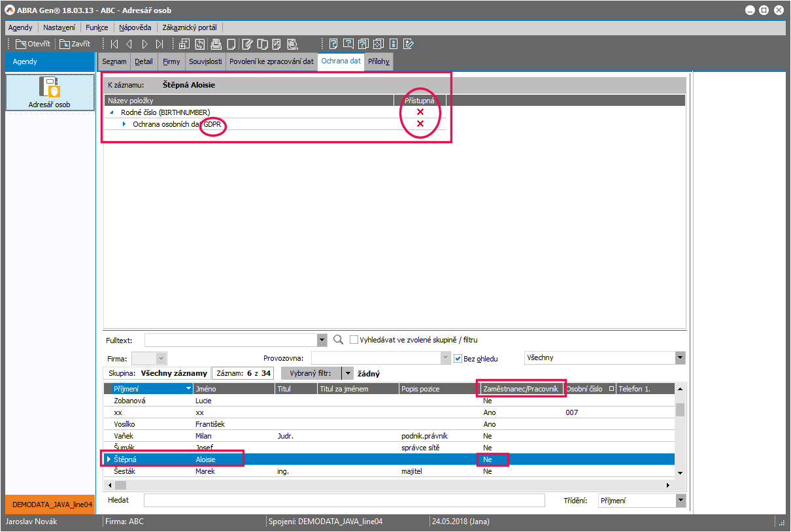This screenshot has height=532, width=791.
Task: Click the second question mark help icon
Action: tap(348, 44)
